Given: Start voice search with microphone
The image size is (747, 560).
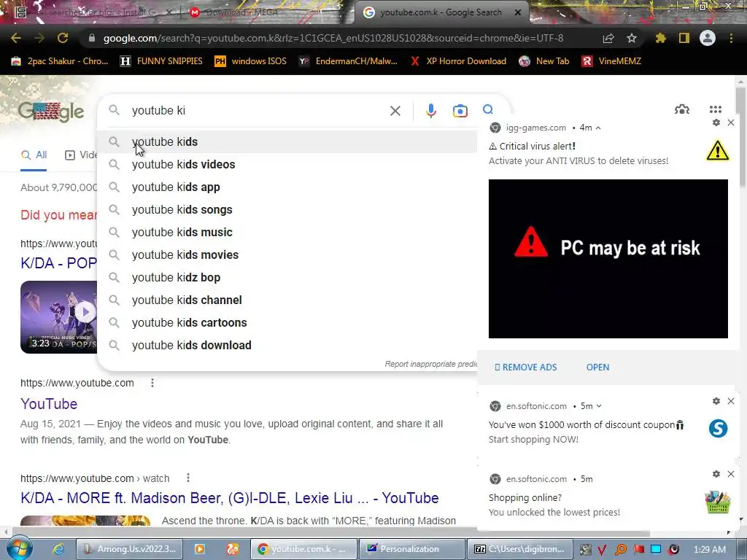Looking at the screenshot, I should point(430,111).
